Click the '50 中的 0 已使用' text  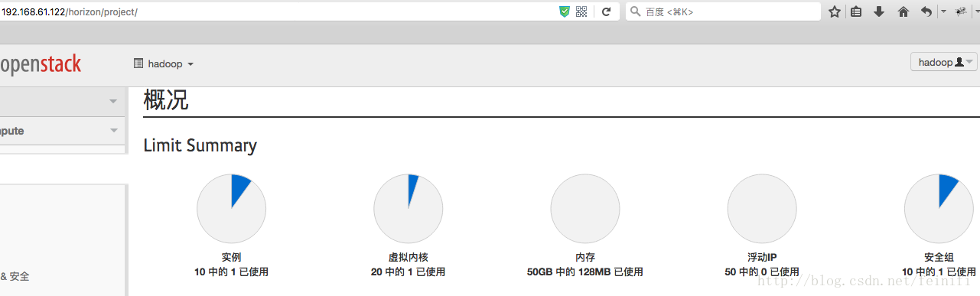pyautogui.click(x=762, y=272)
